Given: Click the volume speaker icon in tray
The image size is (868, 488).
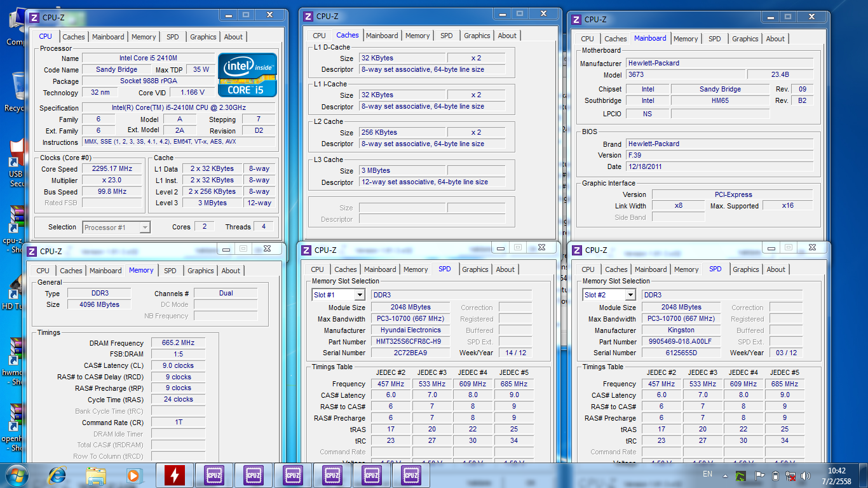Looking at the screenshot, I should coord(806,475).
